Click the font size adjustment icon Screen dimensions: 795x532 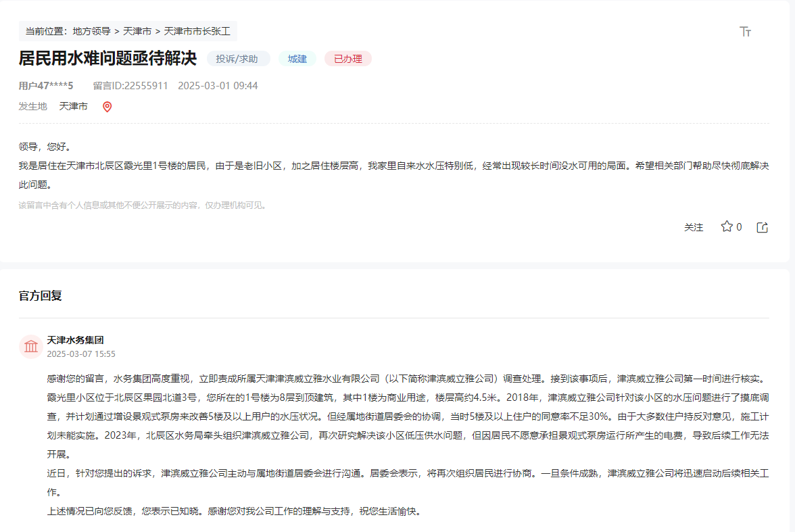coord(745,32)
